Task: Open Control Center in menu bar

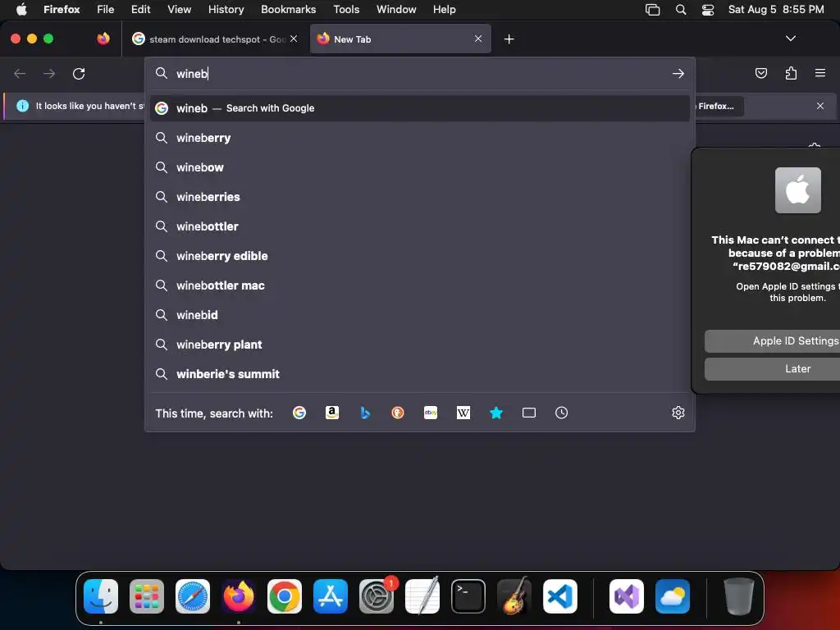Action: [x=708, y=9]
